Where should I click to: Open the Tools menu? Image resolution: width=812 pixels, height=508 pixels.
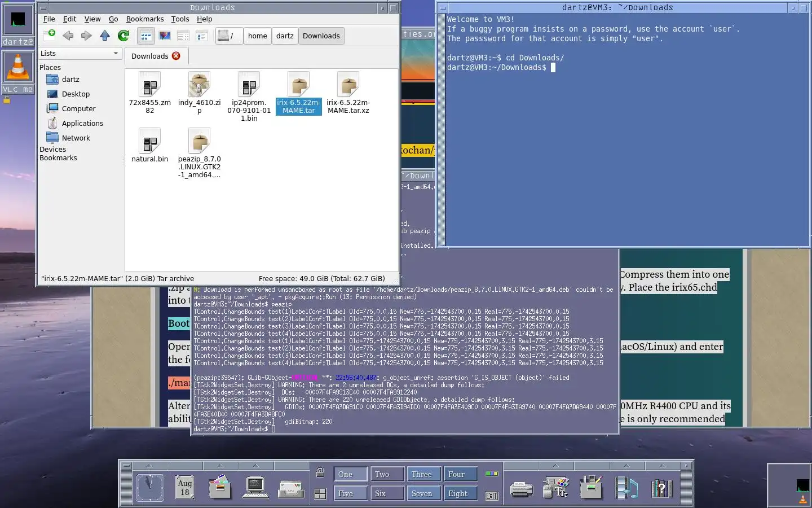pyautogui.click(x=180, y=19)
